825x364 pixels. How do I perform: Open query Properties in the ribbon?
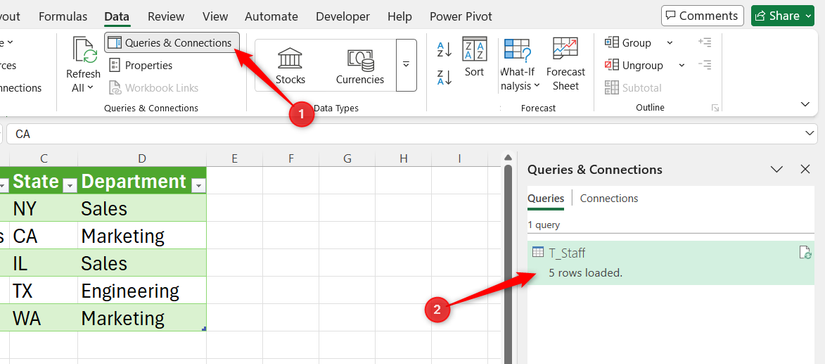[x=141, y=65]
